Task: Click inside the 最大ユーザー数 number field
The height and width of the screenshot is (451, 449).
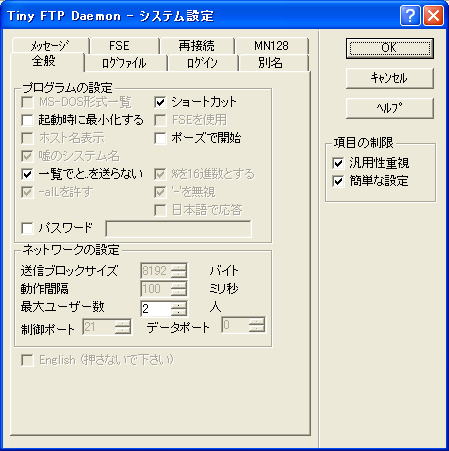Action: coord(156,308)
